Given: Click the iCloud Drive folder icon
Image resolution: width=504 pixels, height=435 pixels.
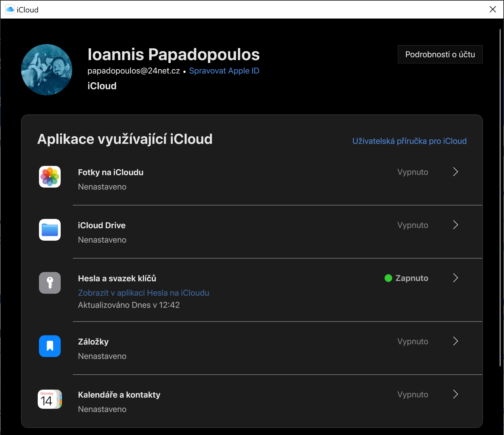Looking at the screenshot, I should (50, 230).
